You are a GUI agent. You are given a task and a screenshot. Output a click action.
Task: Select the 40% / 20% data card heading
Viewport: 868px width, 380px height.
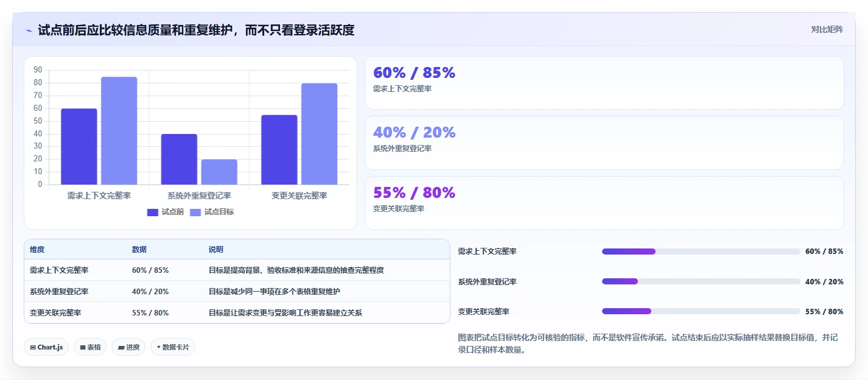pos(414,132)
